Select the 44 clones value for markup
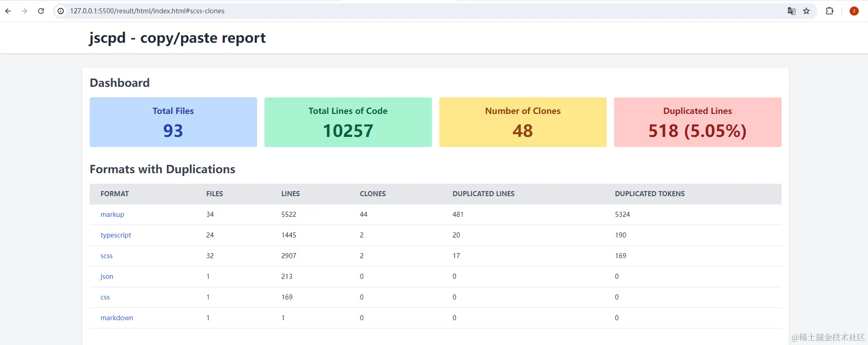The width and height of the screenshot is (868, 345). (x=363, y=215)
